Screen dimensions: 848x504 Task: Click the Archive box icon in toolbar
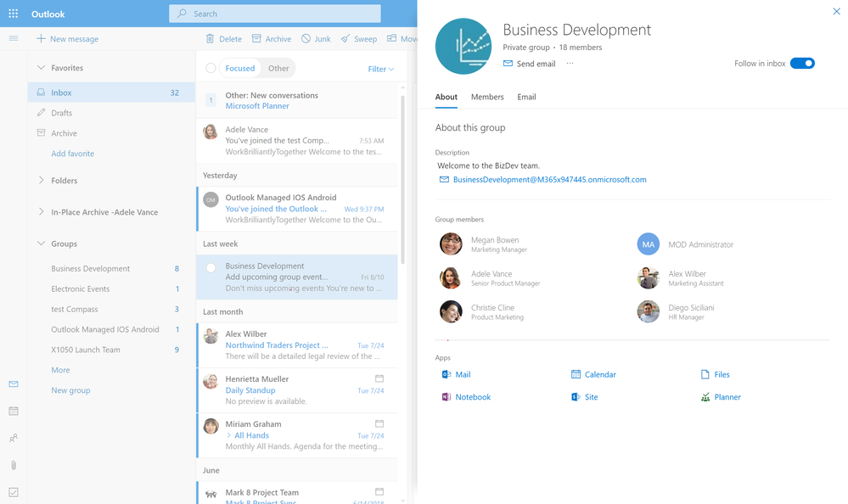coord(256,38)
